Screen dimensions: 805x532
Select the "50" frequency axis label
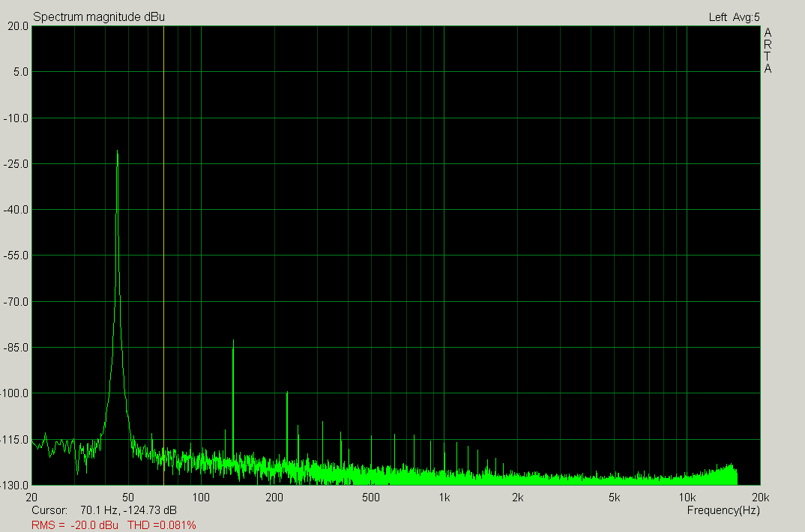[128, 497]
